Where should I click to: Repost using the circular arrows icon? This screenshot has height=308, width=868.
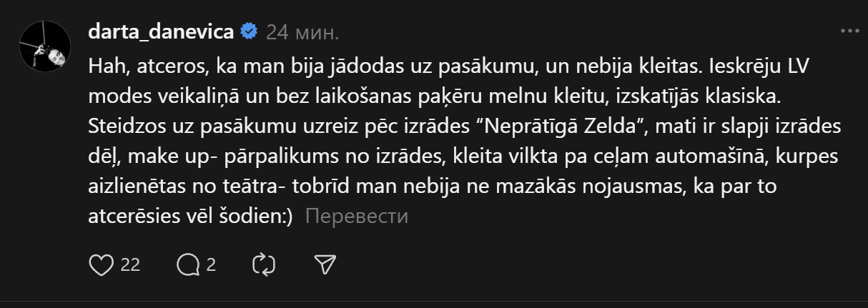pos(265,265)
